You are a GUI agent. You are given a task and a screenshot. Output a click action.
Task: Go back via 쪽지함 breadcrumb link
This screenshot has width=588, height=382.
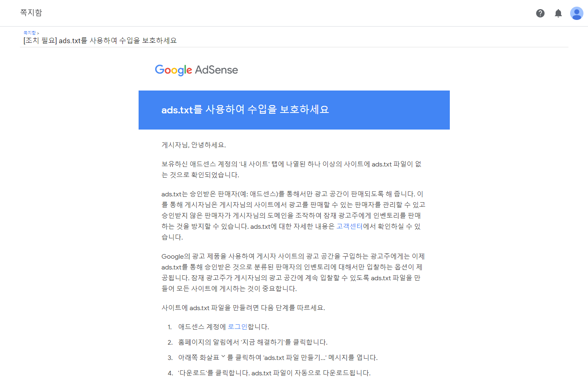pyautogui.click(x=29, y=33)
